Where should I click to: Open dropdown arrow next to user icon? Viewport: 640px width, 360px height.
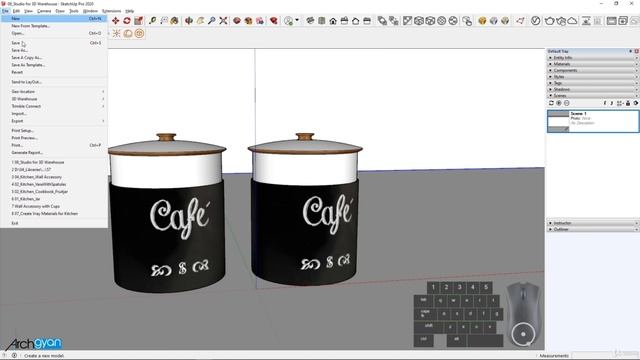(297, 20)
